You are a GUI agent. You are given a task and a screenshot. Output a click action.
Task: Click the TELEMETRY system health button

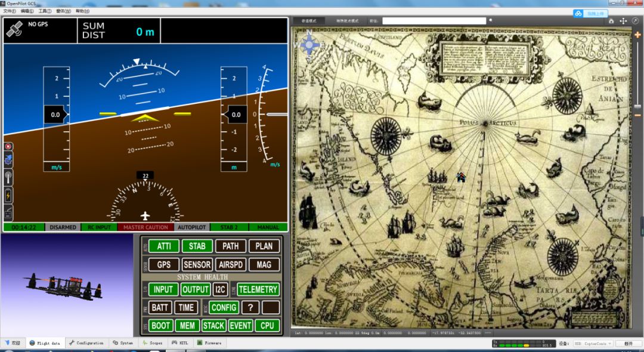click(258, 289)
